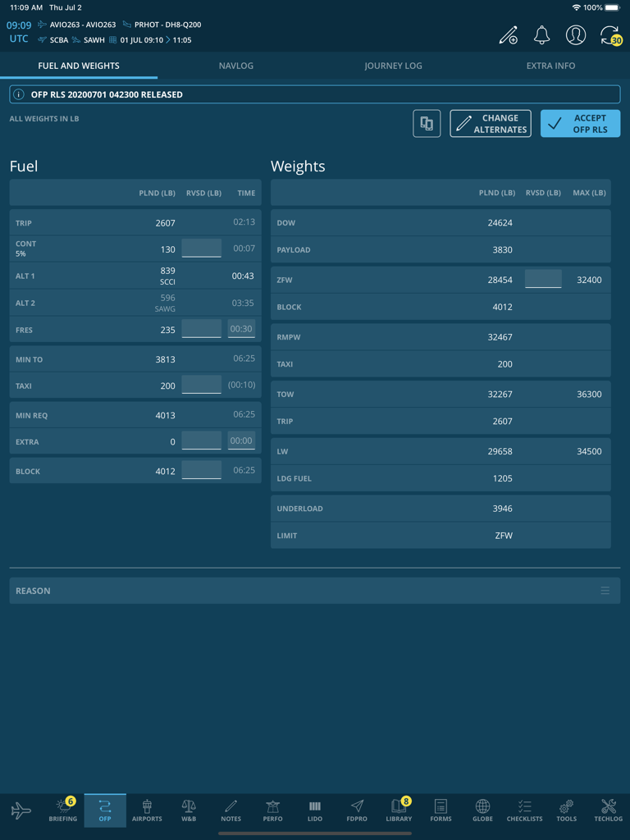The height and width of the screenshot is (840, 630).
Task: Tap the EXTRA time field 00:00
Action: tap(241, 441)
